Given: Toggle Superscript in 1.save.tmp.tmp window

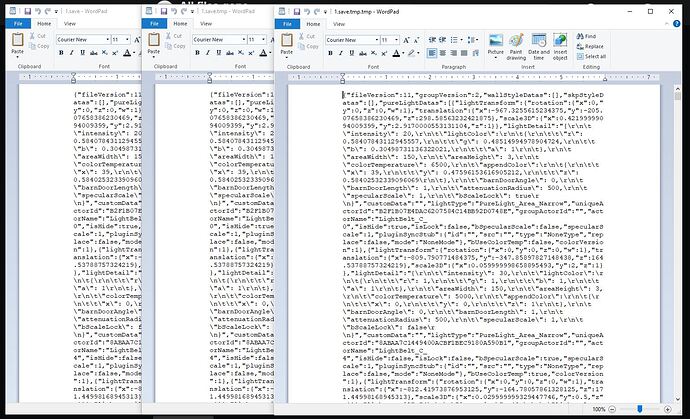Looking at the screenshot, I should point(384,53).
